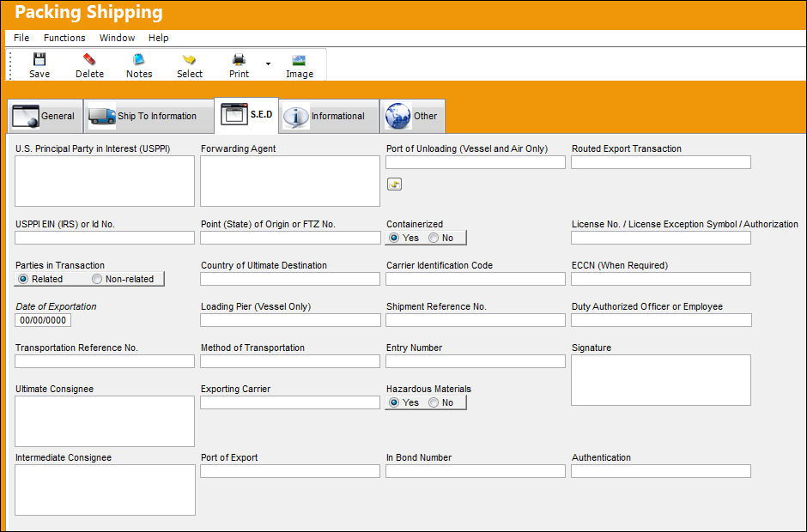Click the Select toolbar icon
The image size is (807, 532).
tap(190, 59)
